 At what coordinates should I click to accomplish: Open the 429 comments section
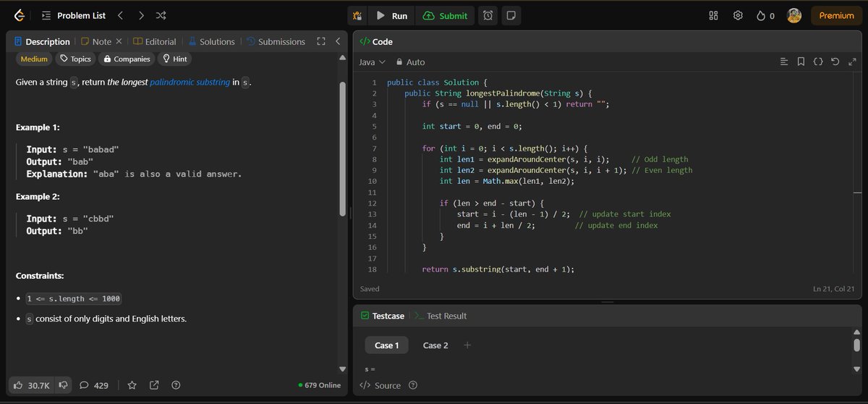(94, 385)
